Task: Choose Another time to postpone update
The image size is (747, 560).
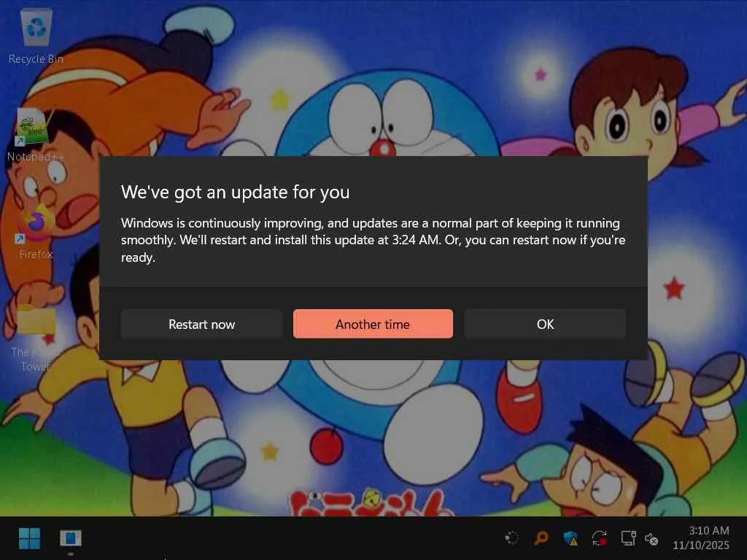Action: 373,324
